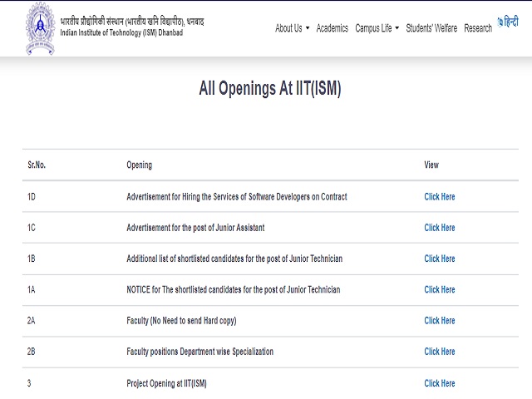Click the 'All Openings At IIT(ISM)' heading
Screen dimensions: 532x399
pos(270,88)
